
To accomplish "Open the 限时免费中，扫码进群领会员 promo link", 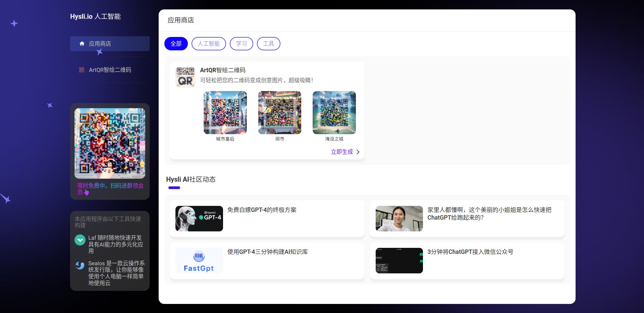I will pyautogui.click(x=110, y=189).
